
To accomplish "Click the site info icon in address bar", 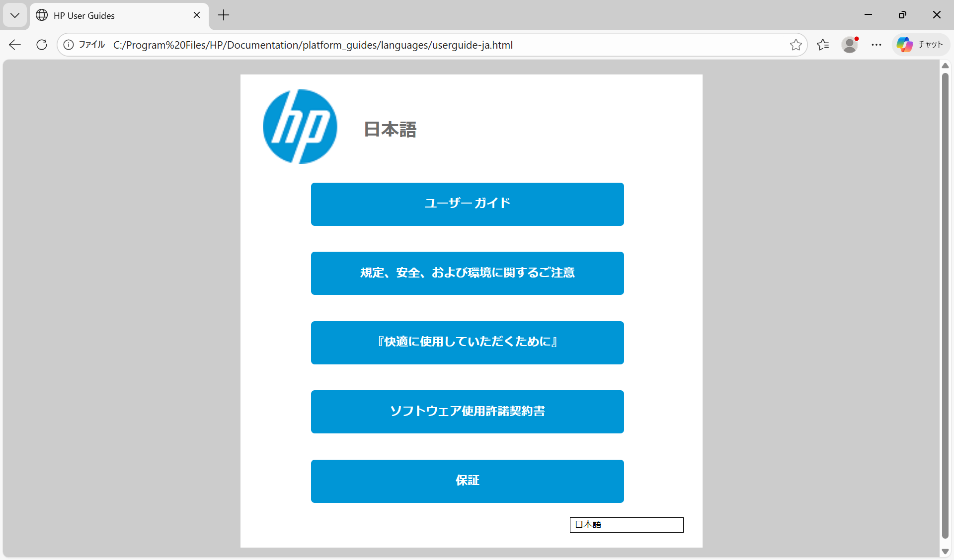I will point(69,45).
